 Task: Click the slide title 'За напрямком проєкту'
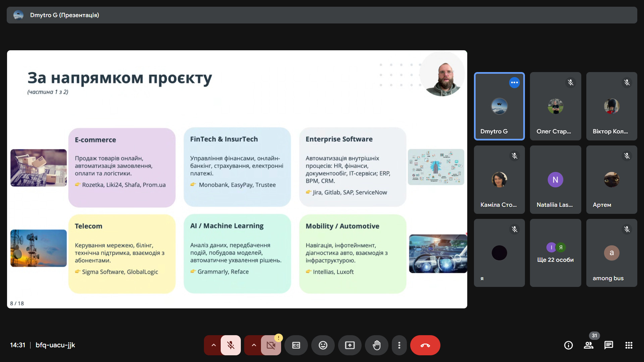click(119, 78)
